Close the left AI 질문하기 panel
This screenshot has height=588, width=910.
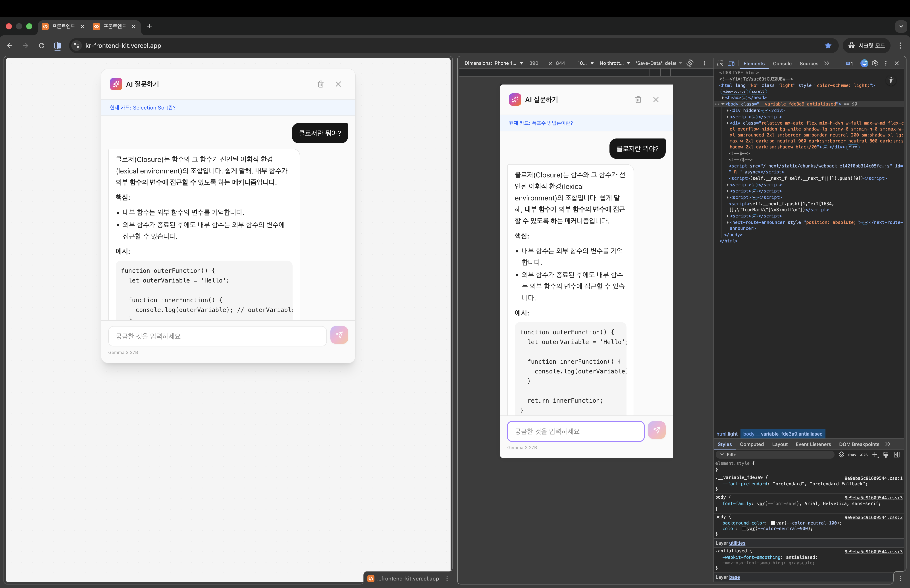point(338,84)
